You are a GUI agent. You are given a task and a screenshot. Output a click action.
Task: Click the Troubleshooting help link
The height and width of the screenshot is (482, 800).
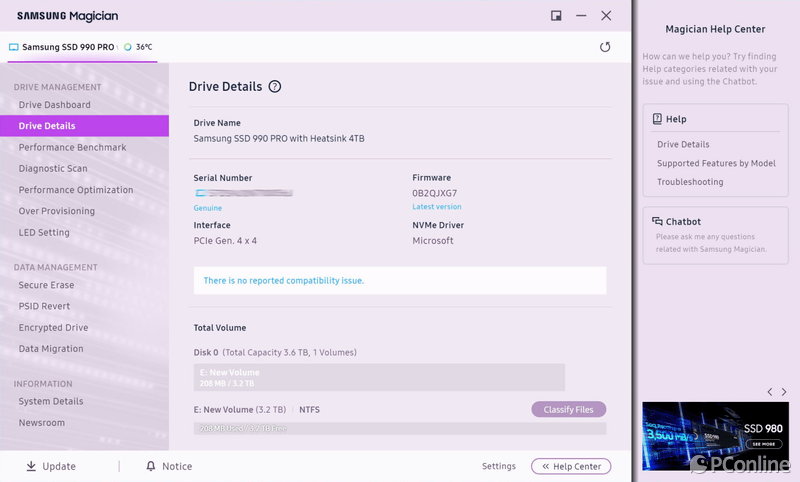coord(690,182)
